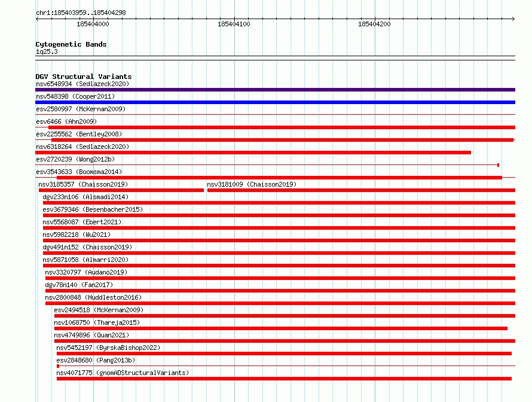Screen dimensions: 532x402
Task: Open variant esv2494518 (McKernan2009)
Action: [x=99, y=310]
